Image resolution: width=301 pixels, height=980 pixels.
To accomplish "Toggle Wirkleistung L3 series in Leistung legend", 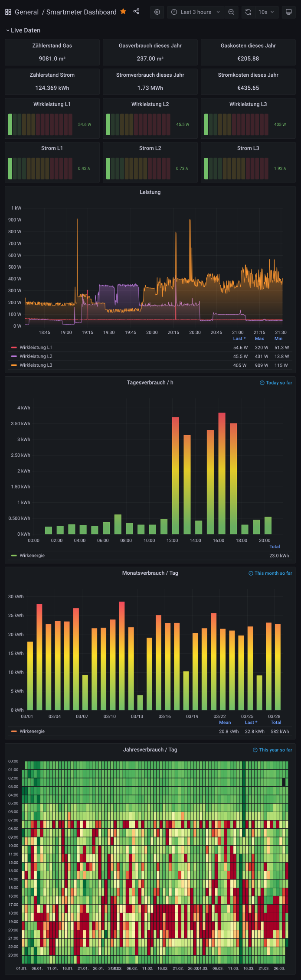I will click(x=36, y=365).
